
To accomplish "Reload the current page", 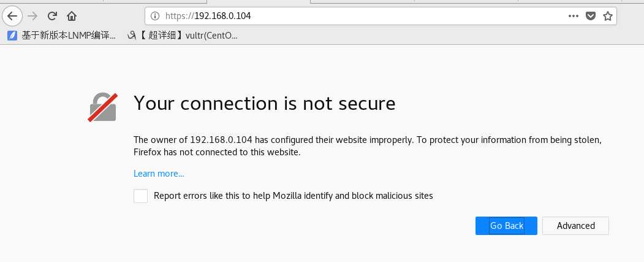I will click(x=52, y=16).
